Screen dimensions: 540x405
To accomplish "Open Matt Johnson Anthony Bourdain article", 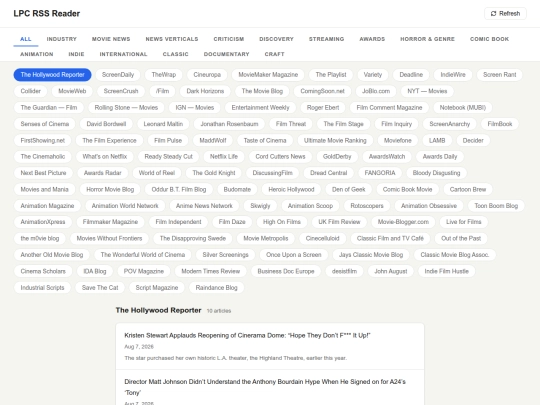I will [x=265, y=387].
